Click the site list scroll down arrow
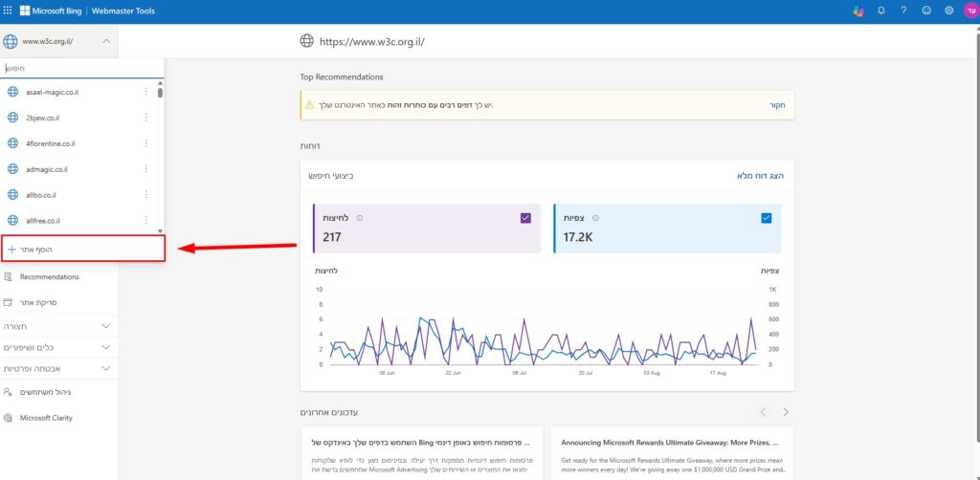 (160, 231)
